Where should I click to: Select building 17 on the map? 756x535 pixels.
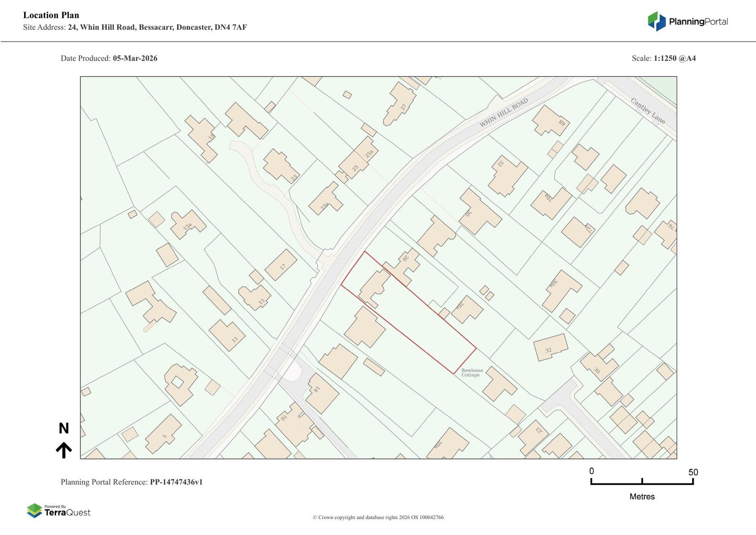[x=281, y=265]
